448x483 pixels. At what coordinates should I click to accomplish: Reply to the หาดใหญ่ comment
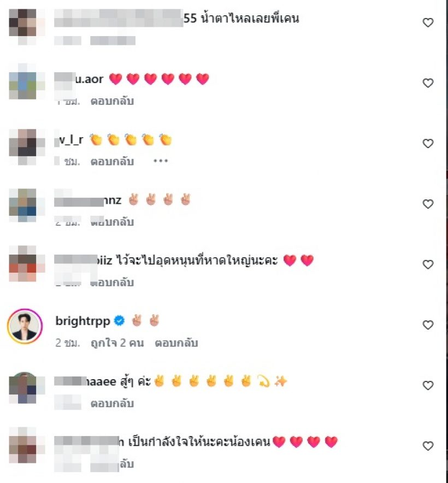(x=112, y=282)
